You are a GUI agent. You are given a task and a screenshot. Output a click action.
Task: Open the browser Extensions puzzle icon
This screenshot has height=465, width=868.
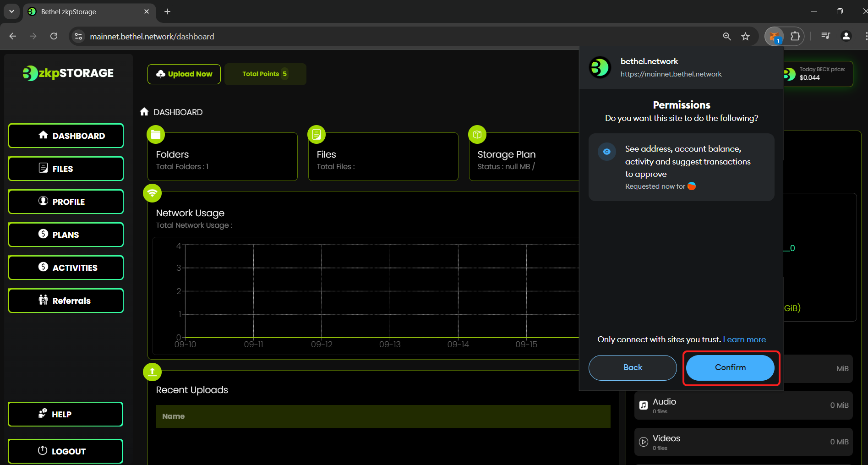[x=795, y=36]
